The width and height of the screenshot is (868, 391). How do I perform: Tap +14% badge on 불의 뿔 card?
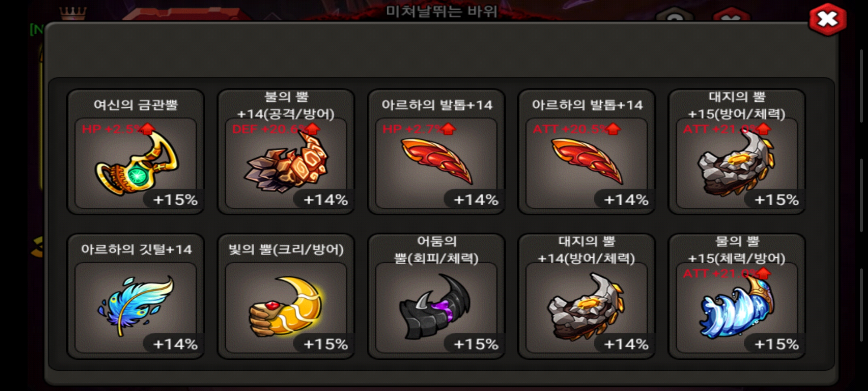325,199
